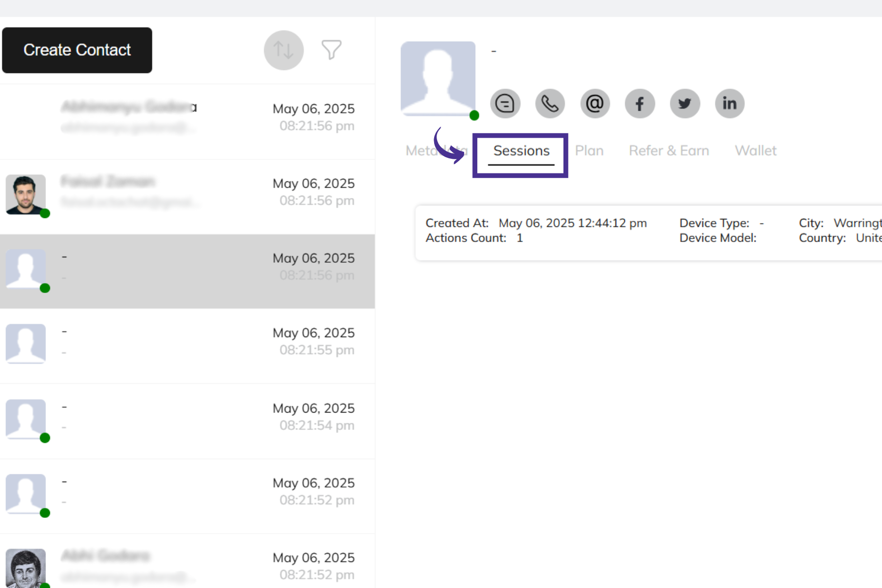Toggle the sort order arrows icon

[283, 50]
